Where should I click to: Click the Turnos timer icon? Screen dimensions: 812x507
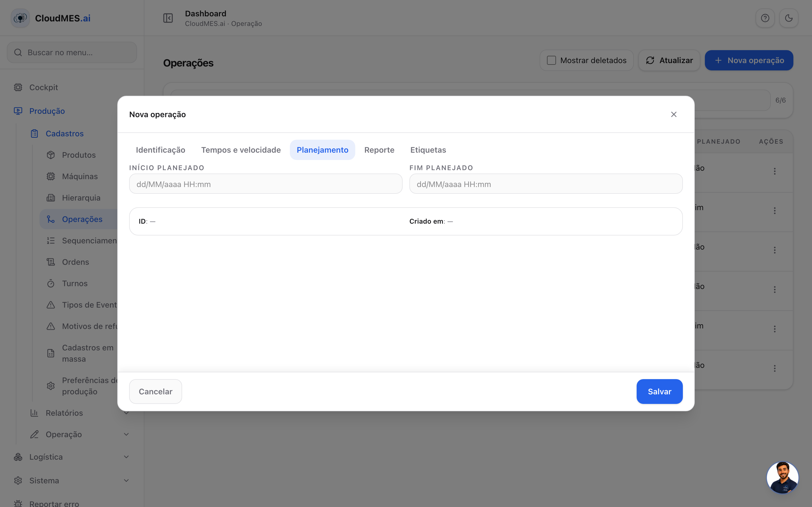(51, 283)
